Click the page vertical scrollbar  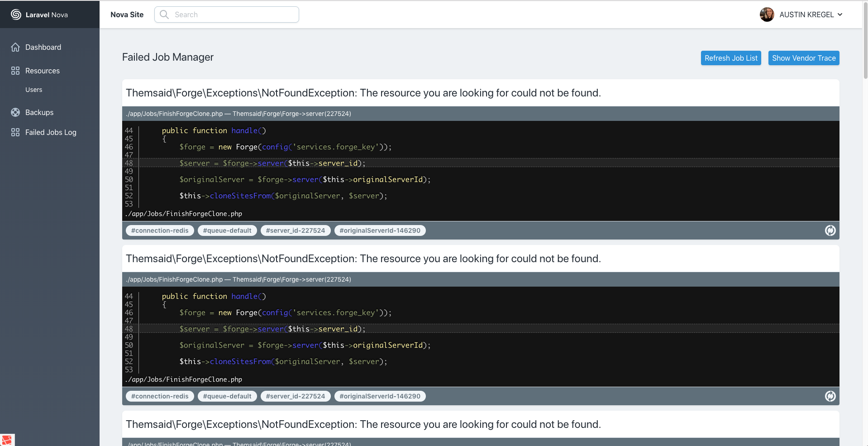tap(865, 41)
